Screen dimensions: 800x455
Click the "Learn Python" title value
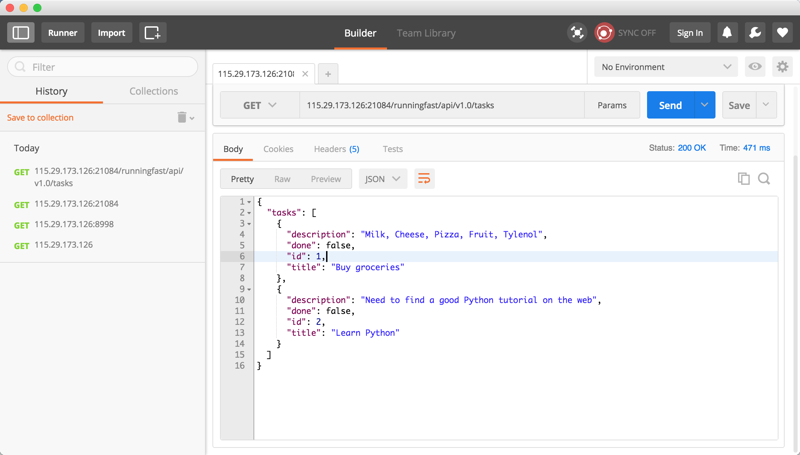(365, 333)
